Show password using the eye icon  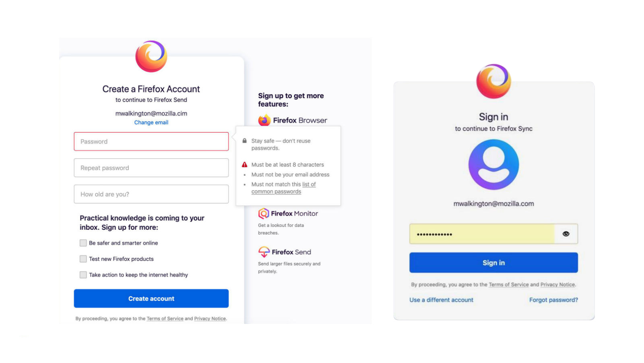pyautogui.click(x=566, y=234)
